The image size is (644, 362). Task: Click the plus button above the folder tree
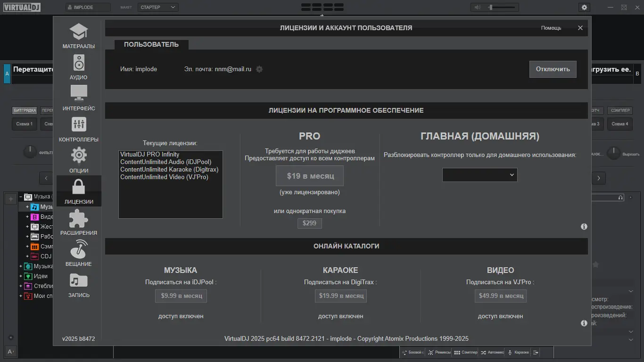coord(11,199)
